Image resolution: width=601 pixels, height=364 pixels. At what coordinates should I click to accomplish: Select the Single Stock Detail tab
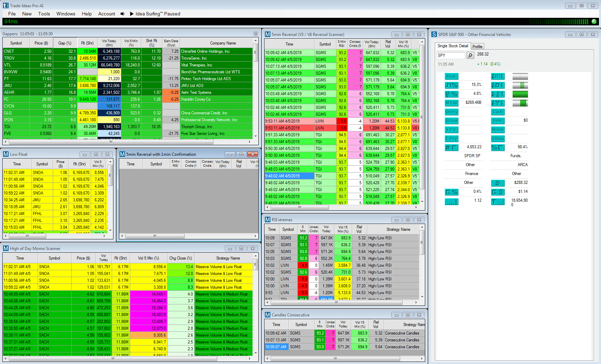point(453,46)
